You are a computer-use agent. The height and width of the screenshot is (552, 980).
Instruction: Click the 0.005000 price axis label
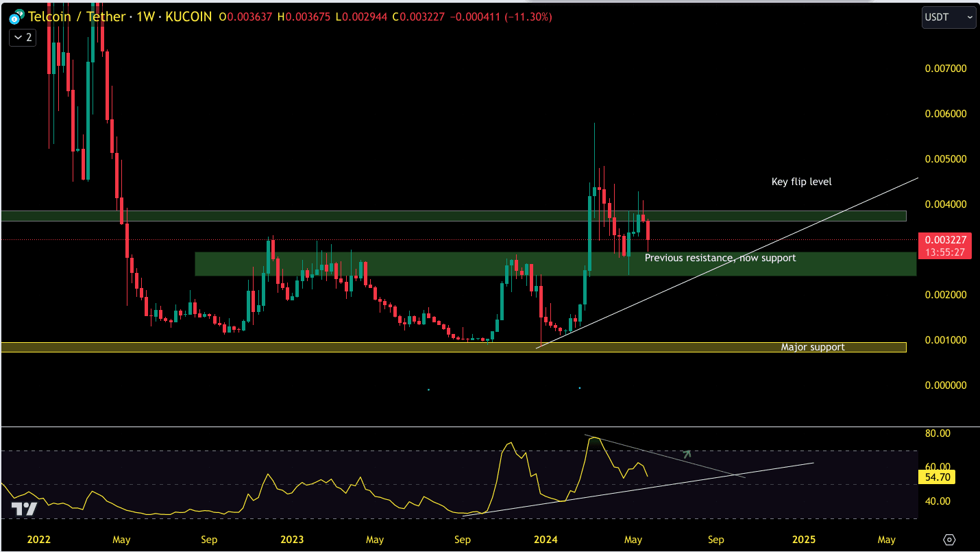tap(944, 159)
